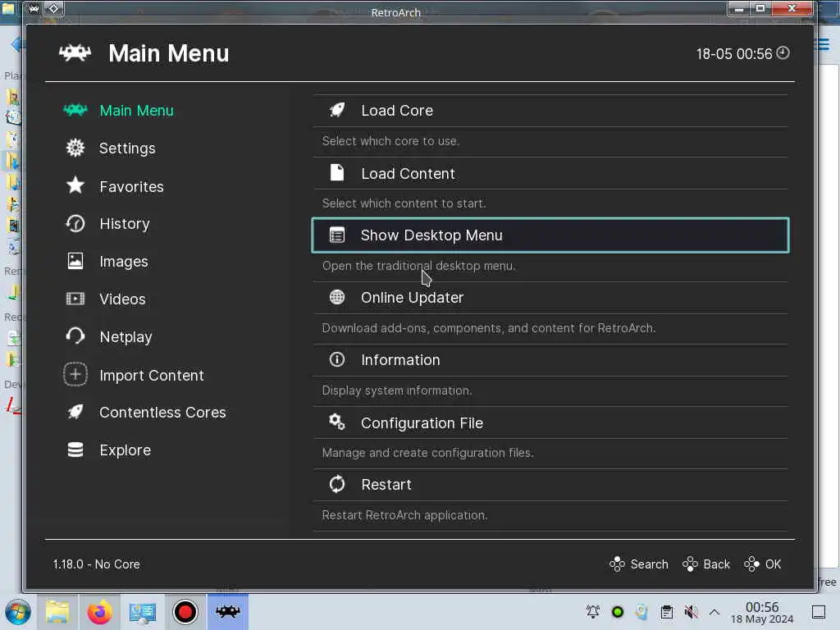The width and height of the screenshot is (840, 630).
Task: Click the RetroArch taskbar icon
Action: [228, 611]
